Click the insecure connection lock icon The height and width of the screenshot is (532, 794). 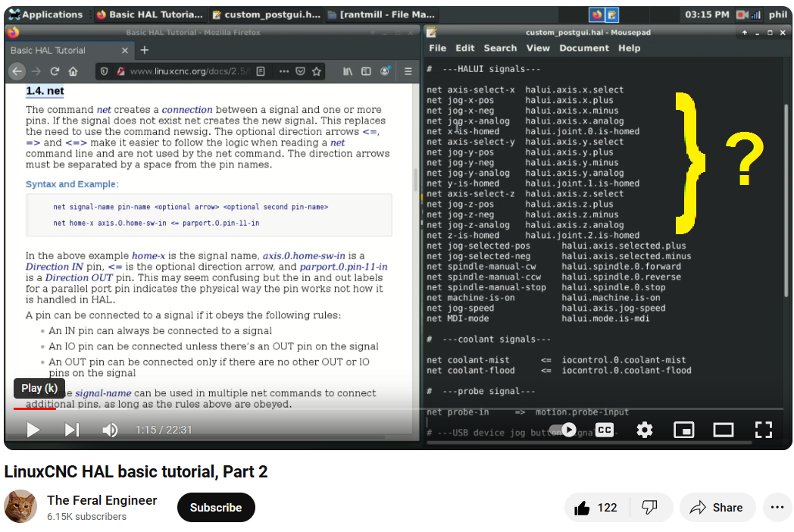click(x=120, y=71)
